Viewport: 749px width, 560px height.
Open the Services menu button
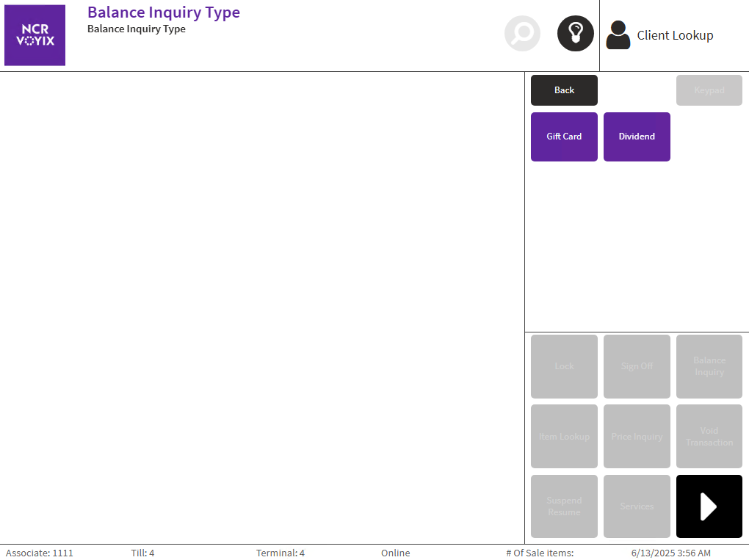tap(637, 506)
